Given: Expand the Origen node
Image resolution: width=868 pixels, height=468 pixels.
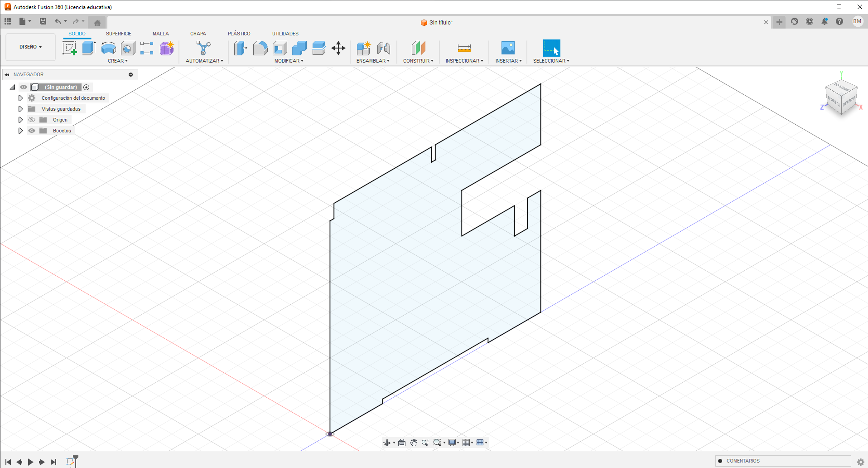Looking at the screenshot, I should coord(20,120).
